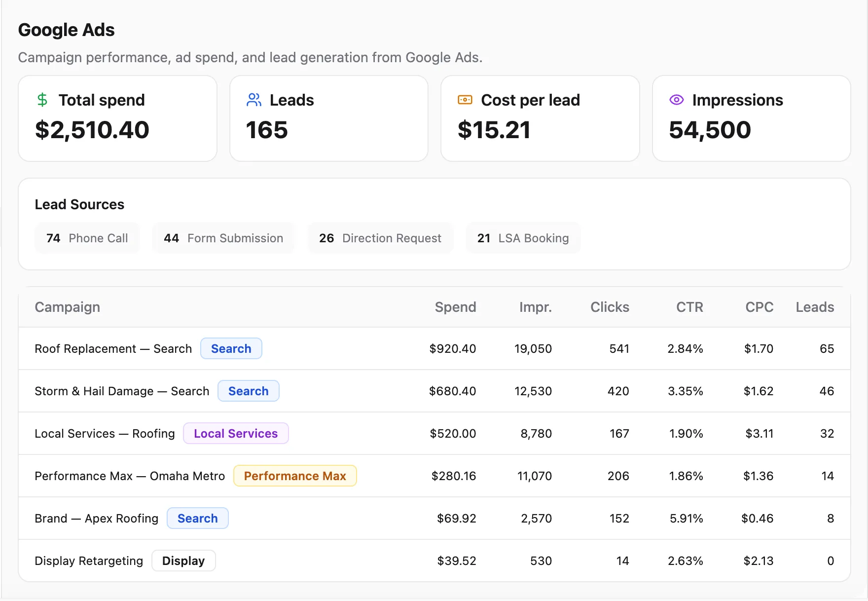The image size is (868, 601).
Task: Click the $1.70 CPC cell
Action: 759,349
